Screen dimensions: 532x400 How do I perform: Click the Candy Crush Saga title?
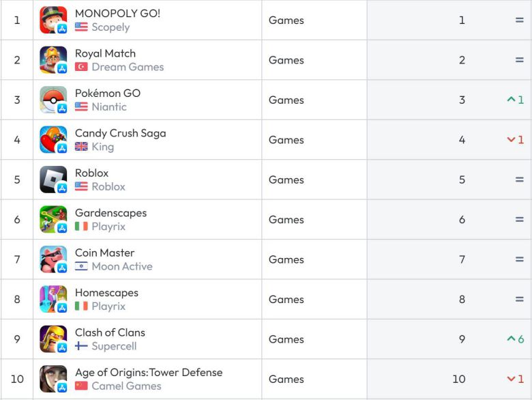[x=120, y=133]
